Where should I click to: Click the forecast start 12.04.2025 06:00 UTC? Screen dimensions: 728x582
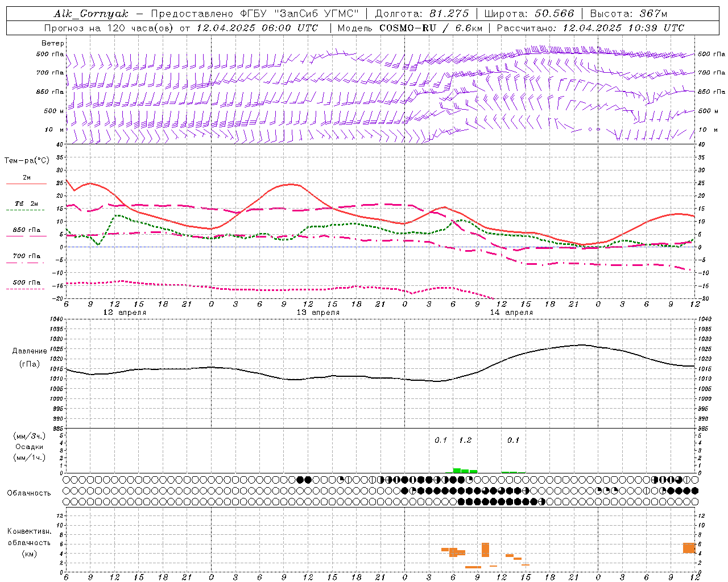tap(257, 28)
